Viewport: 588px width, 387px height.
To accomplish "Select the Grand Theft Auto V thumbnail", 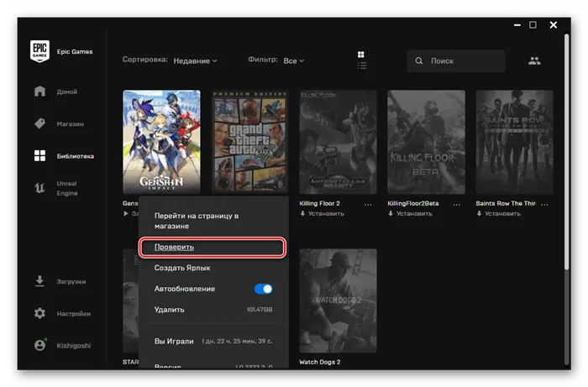I will (x=250, y=142).
